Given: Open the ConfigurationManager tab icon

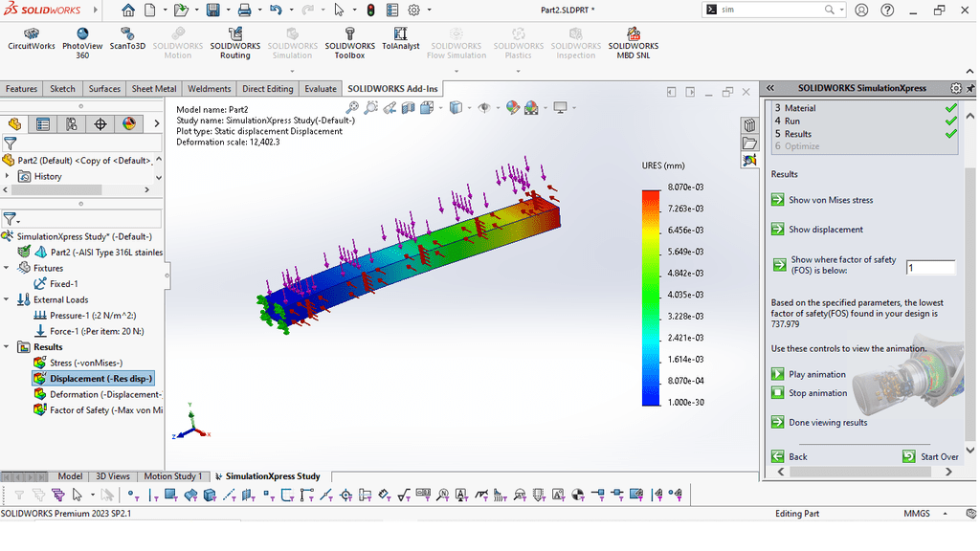Looking at the screenshot, I should tap(71, 124).
